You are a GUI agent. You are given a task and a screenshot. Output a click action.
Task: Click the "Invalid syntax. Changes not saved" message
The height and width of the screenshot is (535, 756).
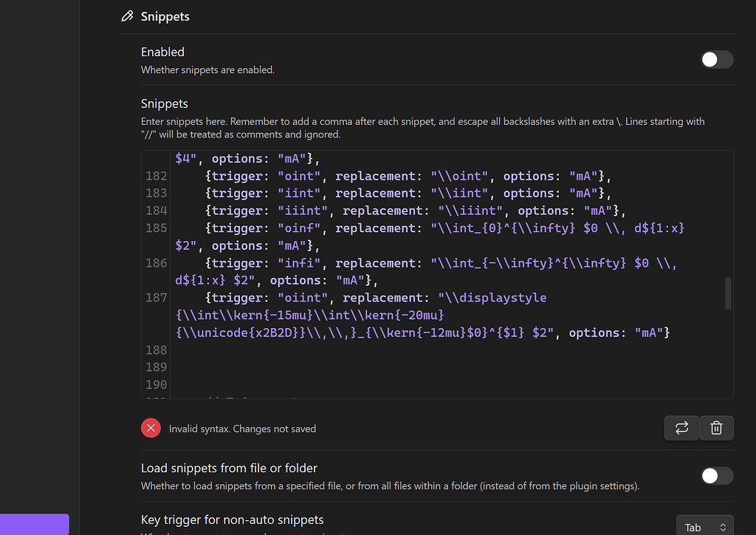pyautogui.click(x=242, y=429)
